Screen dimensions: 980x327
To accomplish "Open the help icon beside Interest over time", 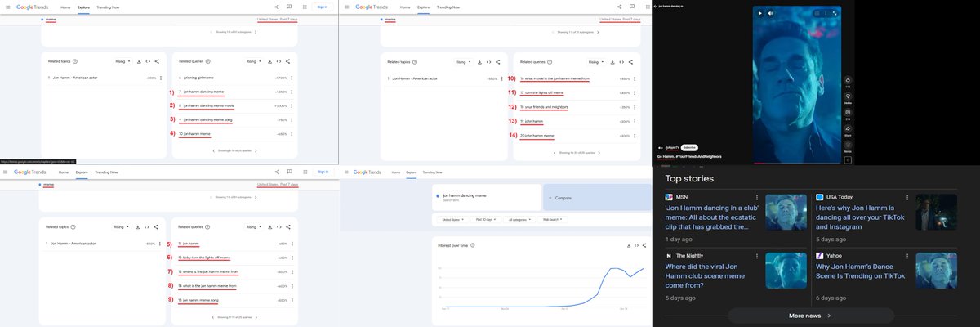I will (x=473, y=245).
